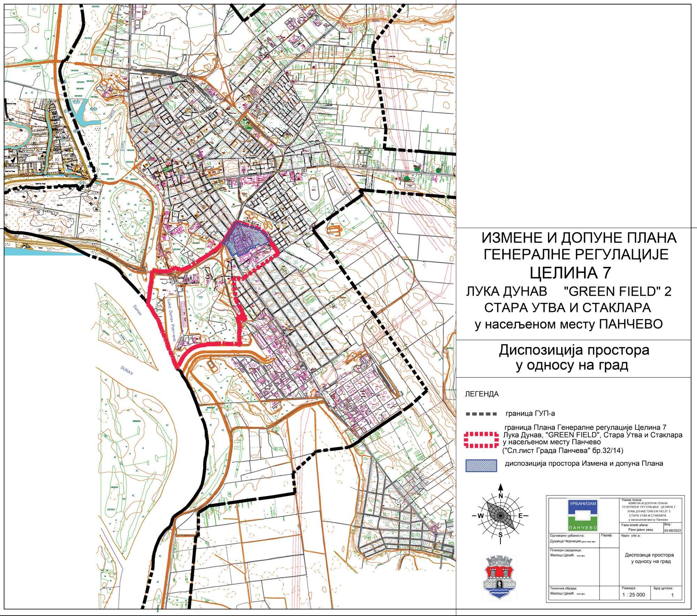Click the ЛЕГЕНДА heading
The image size is (697, 616).
pos(482,394)
